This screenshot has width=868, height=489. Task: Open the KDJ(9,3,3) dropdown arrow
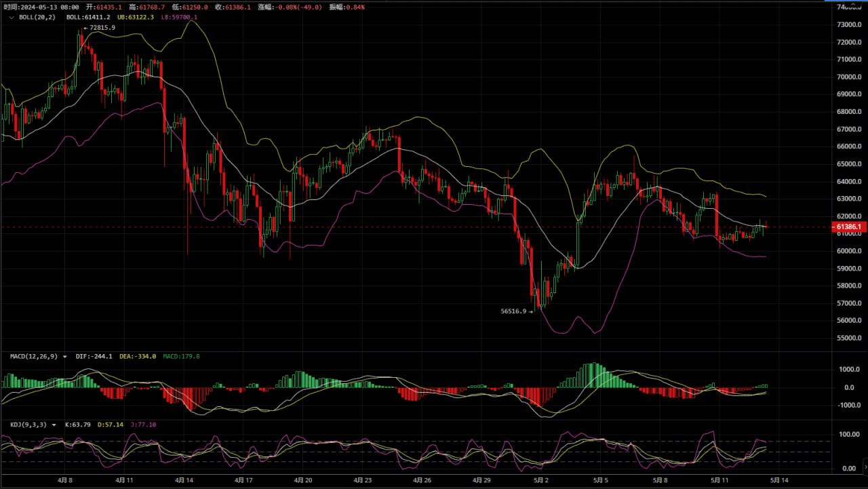pyautogui.click(x=54, y=425)
